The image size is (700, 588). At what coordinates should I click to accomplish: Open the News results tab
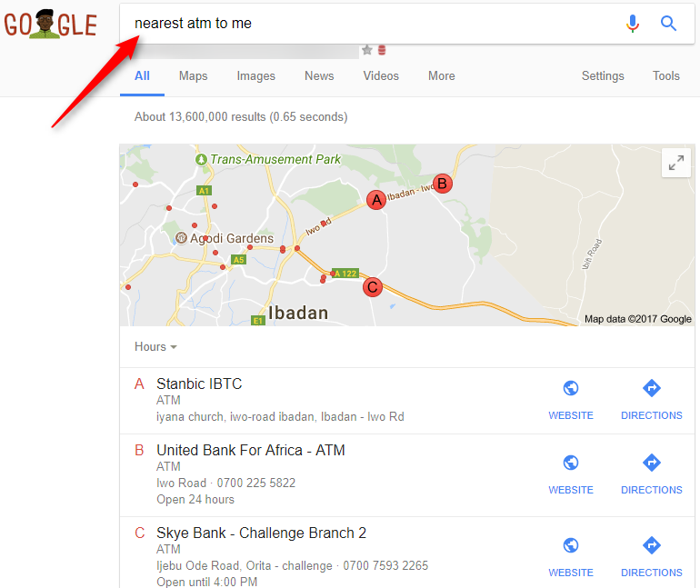coord(319,75)
